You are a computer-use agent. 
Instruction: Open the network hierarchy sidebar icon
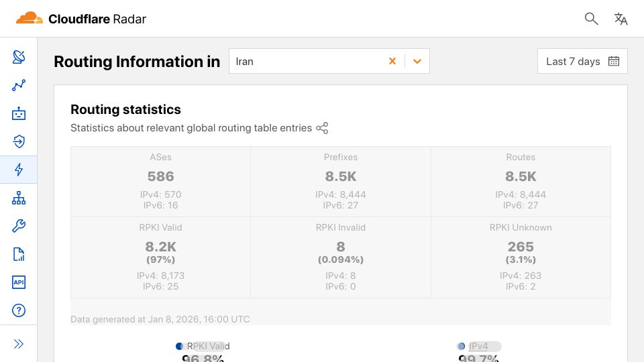click(19, 198)
